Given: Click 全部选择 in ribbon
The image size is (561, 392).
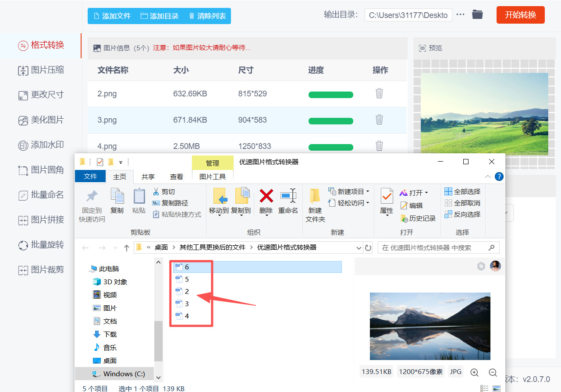Looking at the screenshot, I should 462,192.
